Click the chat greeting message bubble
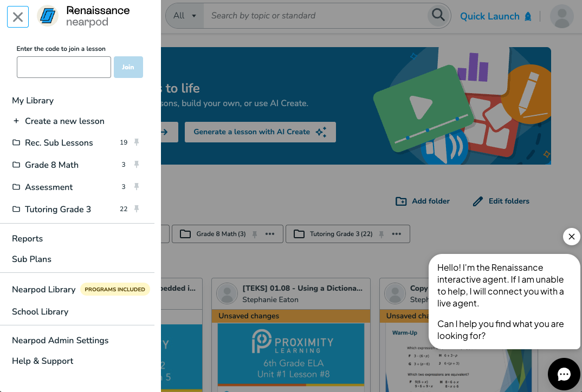 pos(504,302)
